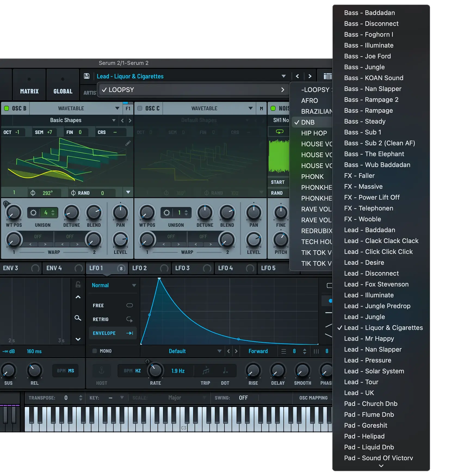Activate OSC C with its enable toggle
476x476 pixels.
[140, 108]
